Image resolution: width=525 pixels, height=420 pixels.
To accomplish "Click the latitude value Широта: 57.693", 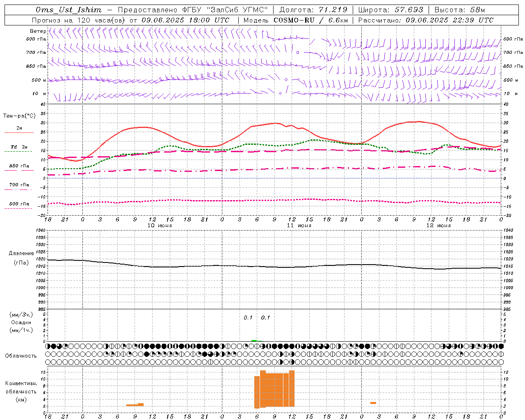I will pyautogui.click(x=390, y=10).
